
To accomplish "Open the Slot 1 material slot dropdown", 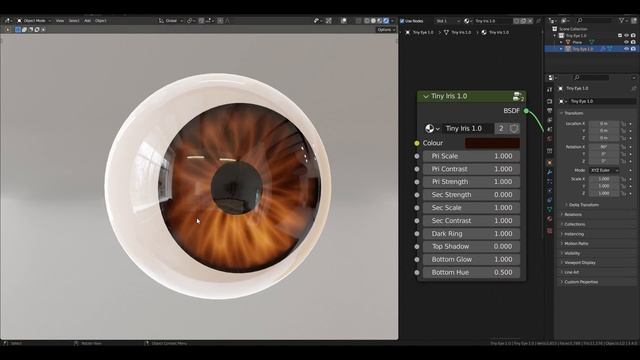I will (x=447, y=21).
